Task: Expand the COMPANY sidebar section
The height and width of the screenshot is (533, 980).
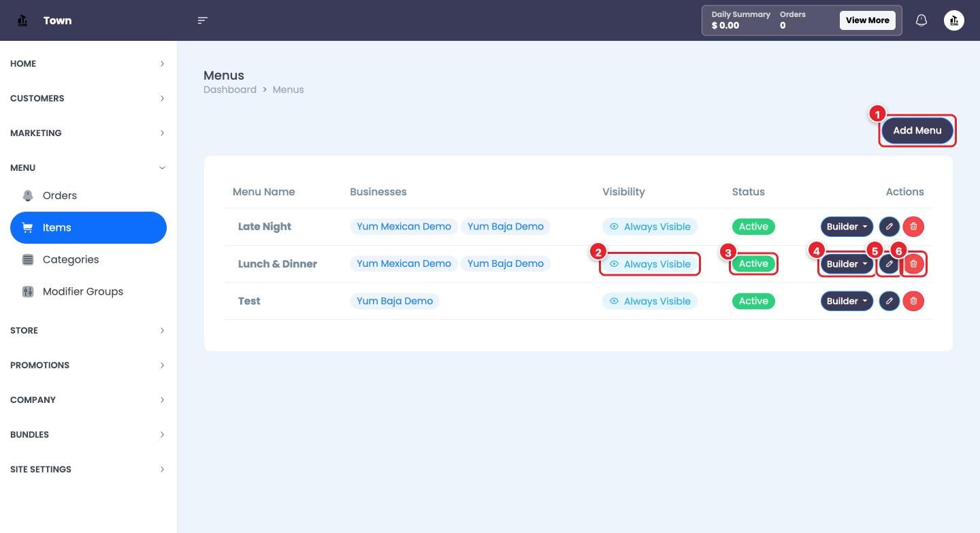Action: click(88, 400)
